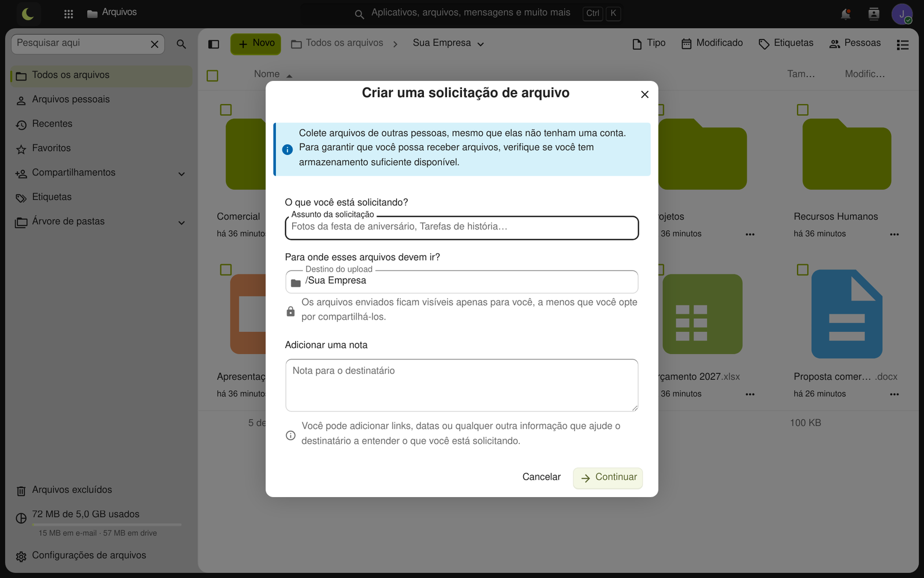Open the Pessoas filter dropdown
Image resolution: width=924 pixels, height=578 pixels.
click(855, 43)
